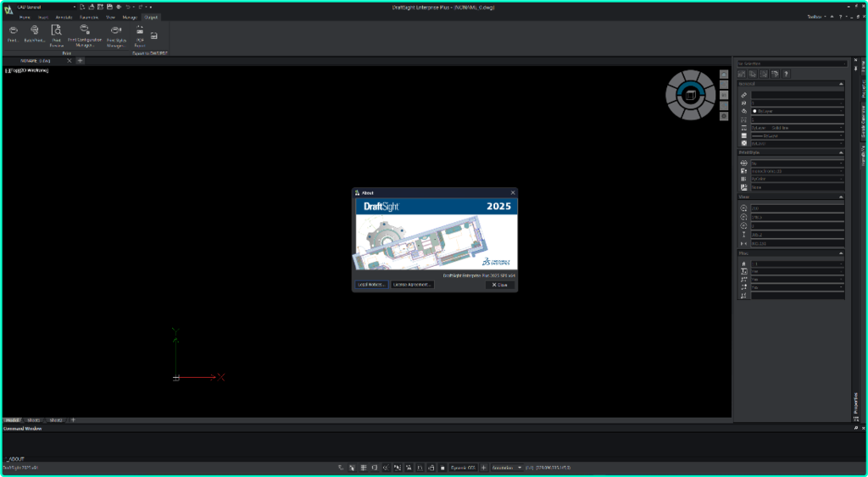The height and width of the screenshot is (477, 868).
Task: Click the question mark help icon in Properties
Action: click(x=786, y=74)
